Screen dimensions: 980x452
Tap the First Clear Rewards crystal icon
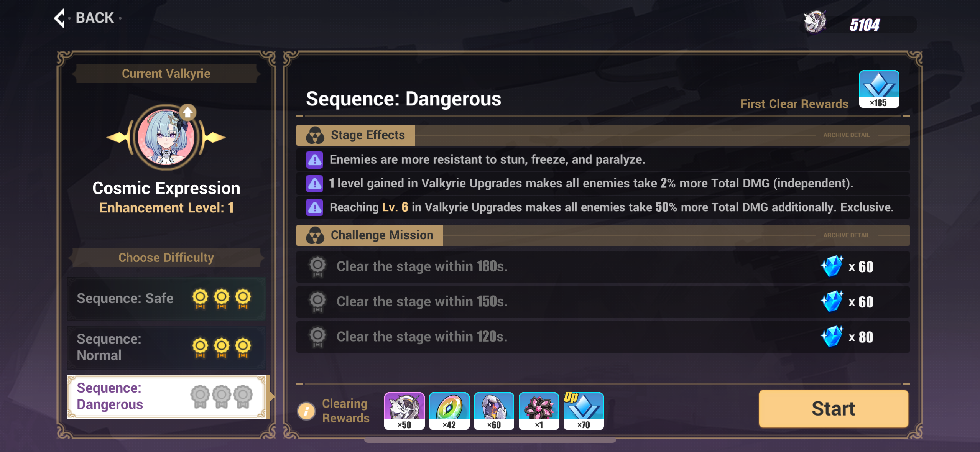pos(879,89)
